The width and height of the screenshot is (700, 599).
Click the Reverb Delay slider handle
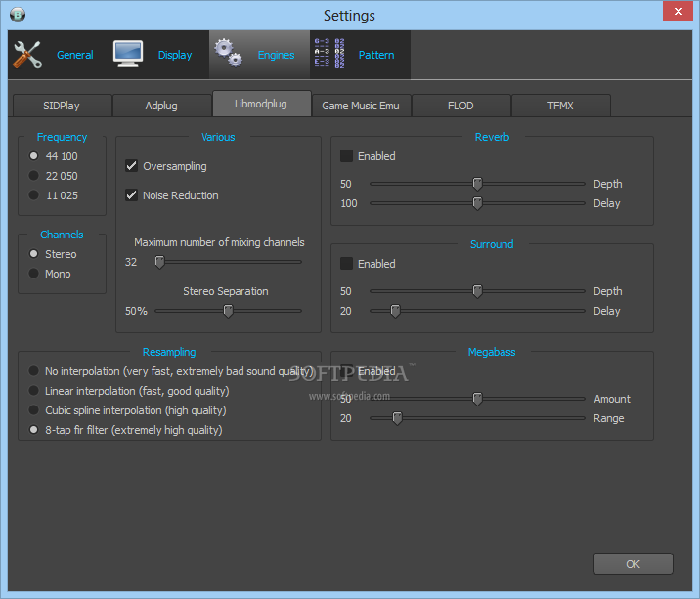477,203
